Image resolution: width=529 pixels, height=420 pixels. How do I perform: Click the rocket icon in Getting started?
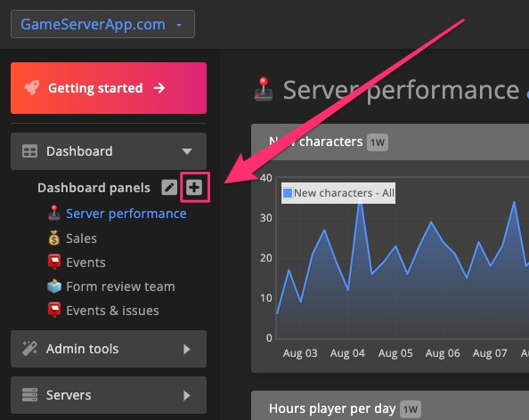(x=32, y=88)
